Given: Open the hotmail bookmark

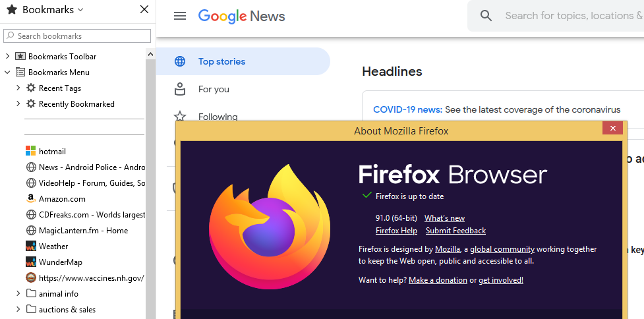Looking at the screenshot, I should pos(52,152).
